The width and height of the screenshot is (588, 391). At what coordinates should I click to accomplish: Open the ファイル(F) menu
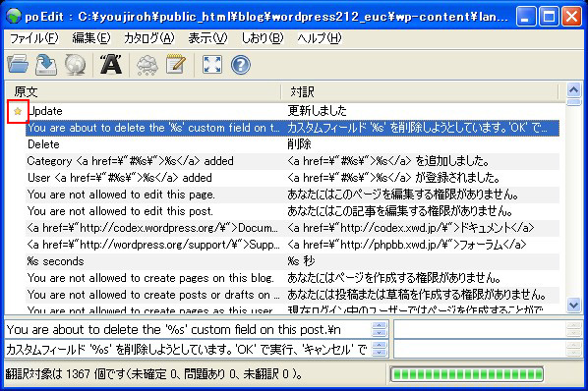pyautogui.click(x=34, y=38)
